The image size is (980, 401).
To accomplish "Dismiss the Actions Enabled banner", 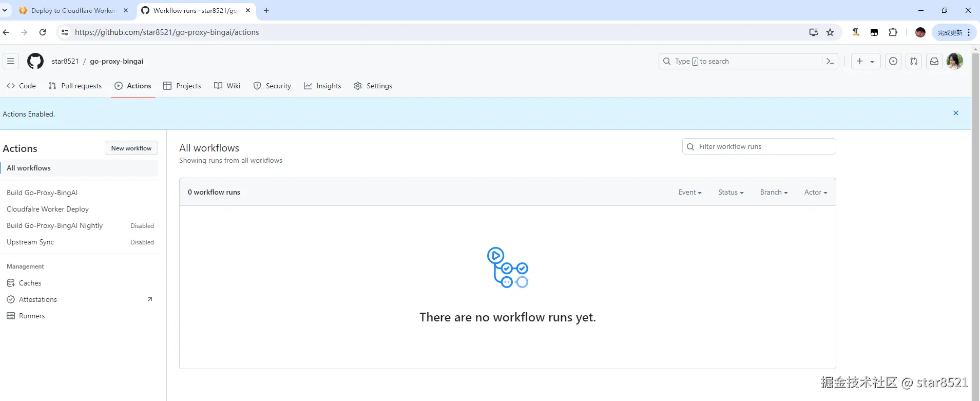I will pyautogui.click(x=956, y=113).
